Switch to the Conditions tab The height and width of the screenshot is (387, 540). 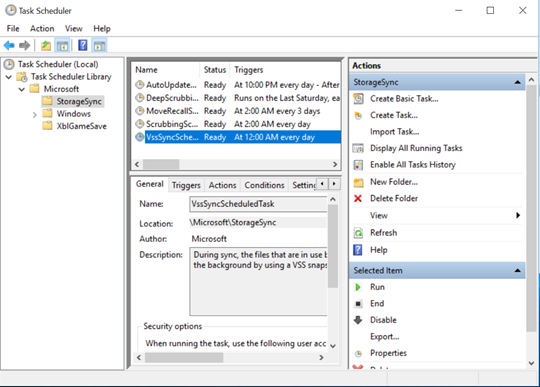[264, 185]
